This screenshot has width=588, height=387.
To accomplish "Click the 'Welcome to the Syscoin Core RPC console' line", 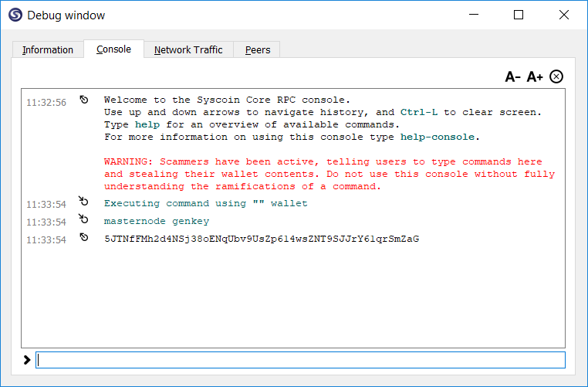I will pos(227,100).
